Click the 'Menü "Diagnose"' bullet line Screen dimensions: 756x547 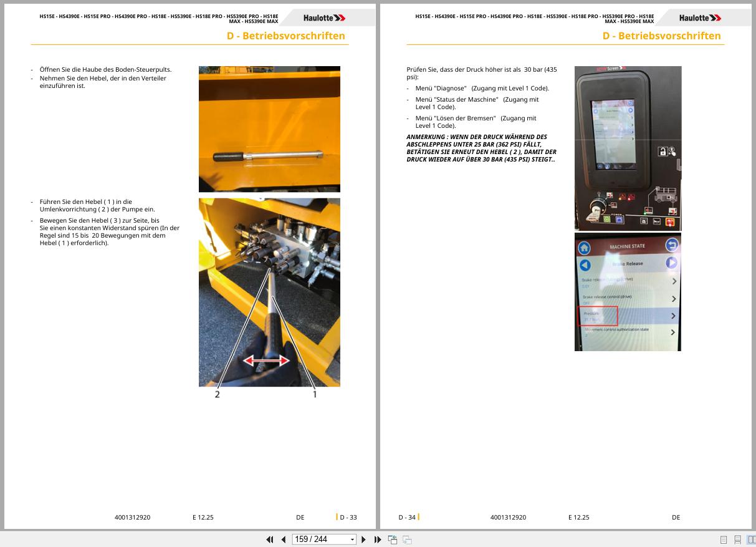click(482, 89)
